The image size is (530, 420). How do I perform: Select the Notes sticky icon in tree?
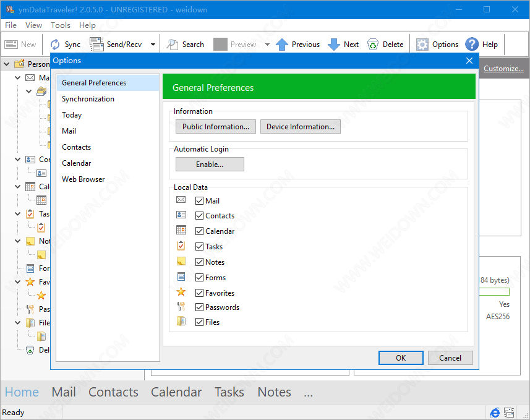pos(30,241)
